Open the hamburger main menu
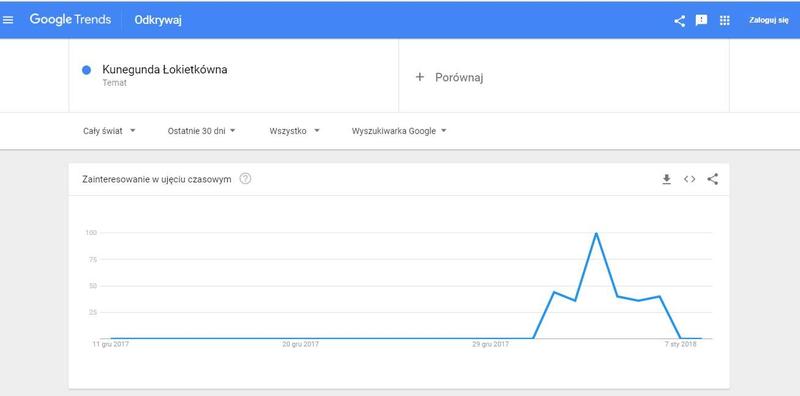800x396 pixels. (x=8, y=20)
